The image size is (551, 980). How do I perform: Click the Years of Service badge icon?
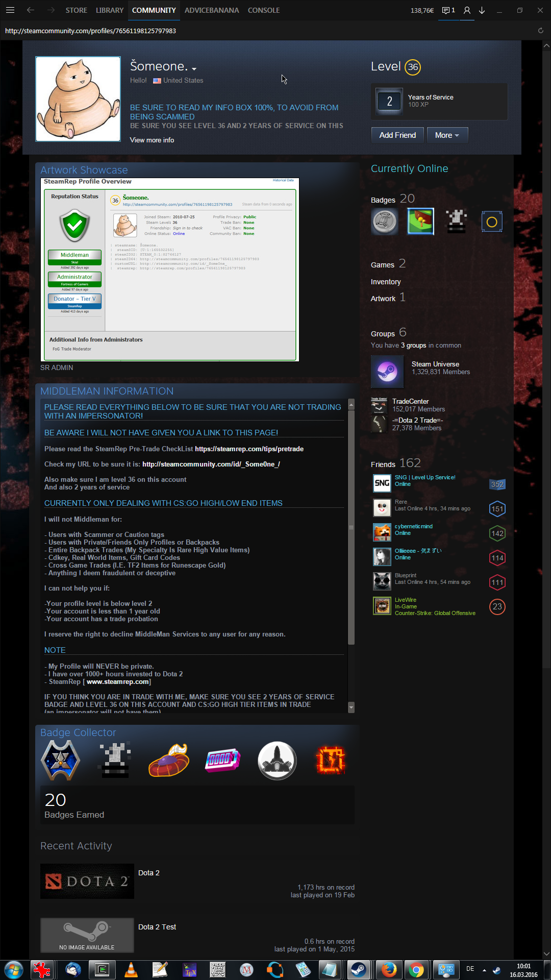389,101
